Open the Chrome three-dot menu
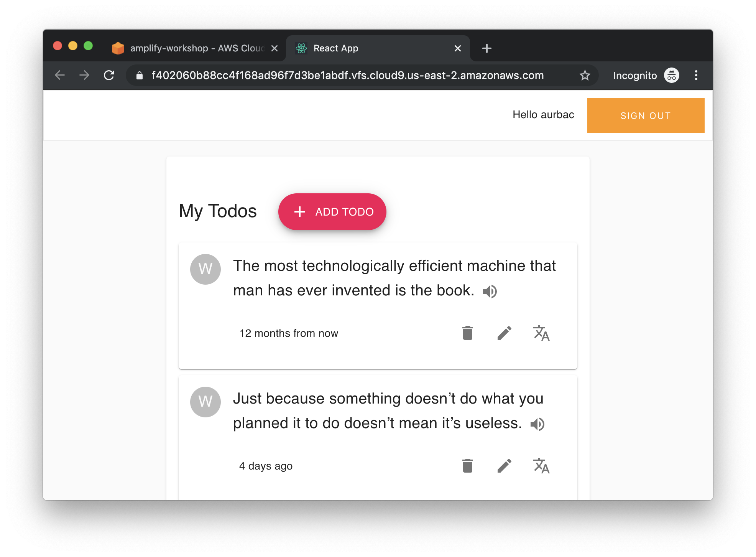756x557 pixels. (x=696, y=75)
